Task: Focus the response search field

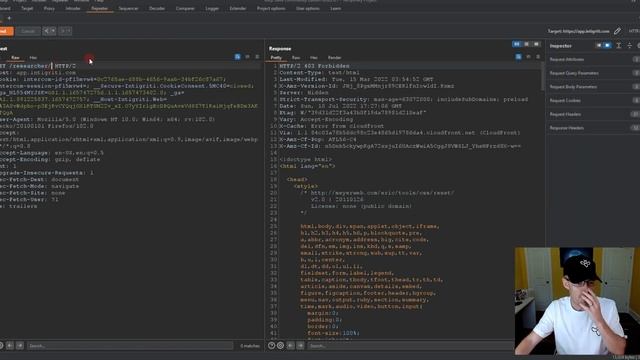Action: pyautogui.click(x=410, y=346)
